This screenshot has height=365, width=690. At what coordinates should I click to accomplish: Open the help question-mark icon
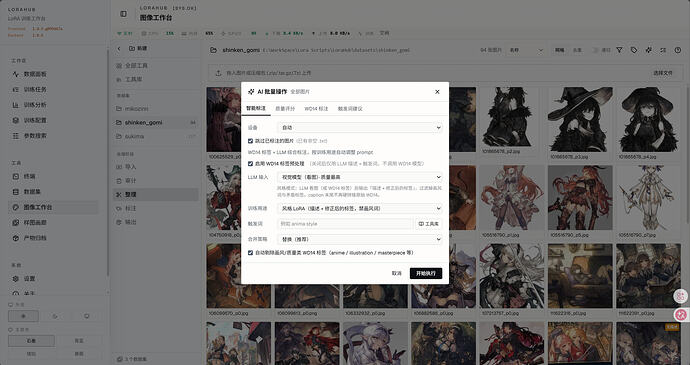tap(678, 50)
